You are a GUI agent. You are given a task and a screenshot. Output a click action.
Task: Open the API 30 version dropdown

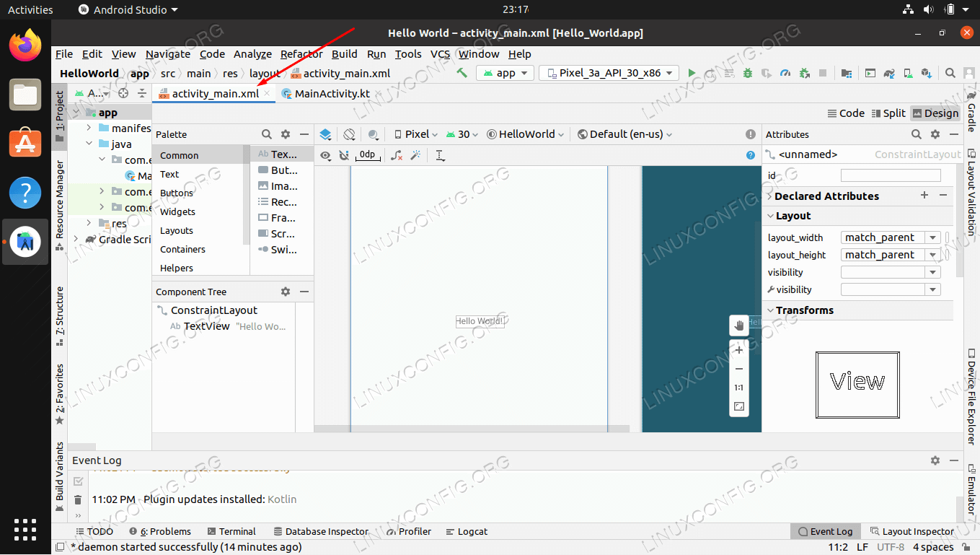tap(463, 134)
